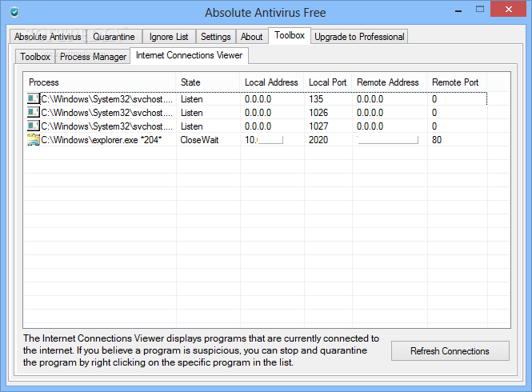The width and height of the screenshot is (532, 392).
Task: Sort by Remote Address column header
Action: pos(389,82)
